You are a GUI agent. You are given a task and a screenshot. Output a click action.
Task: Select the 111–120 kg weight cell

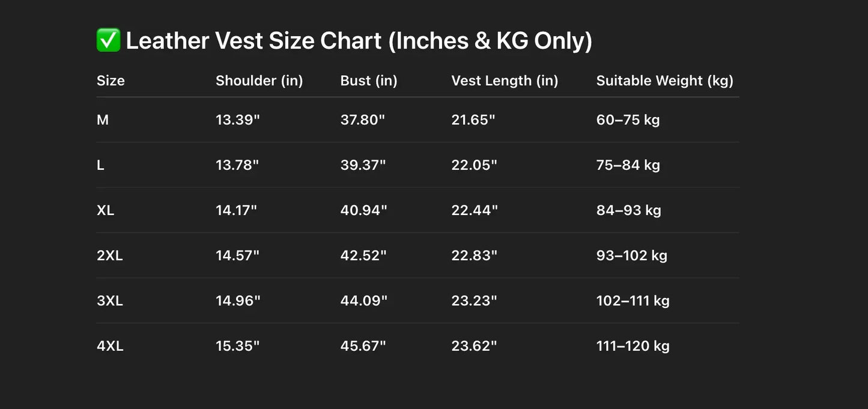(x=633, y=346)
